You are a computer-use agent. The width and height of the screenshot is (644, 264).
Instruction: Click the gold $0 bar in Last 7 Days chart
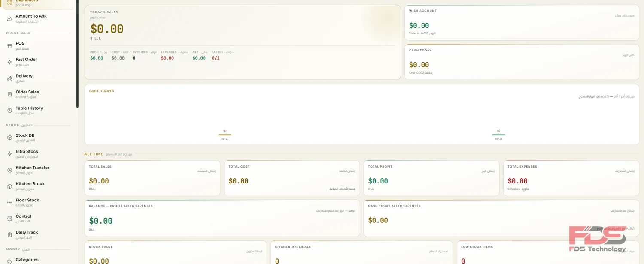(225, 135)
